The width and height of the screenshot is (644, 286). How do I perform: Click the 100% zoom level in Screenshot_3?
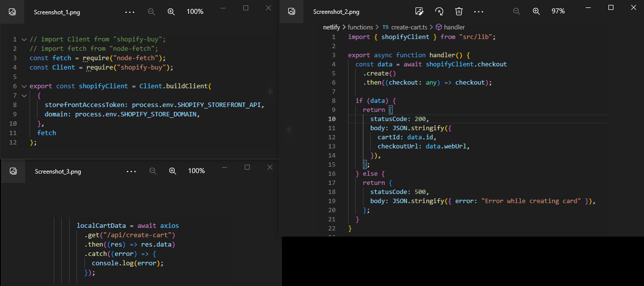point(196,171)
